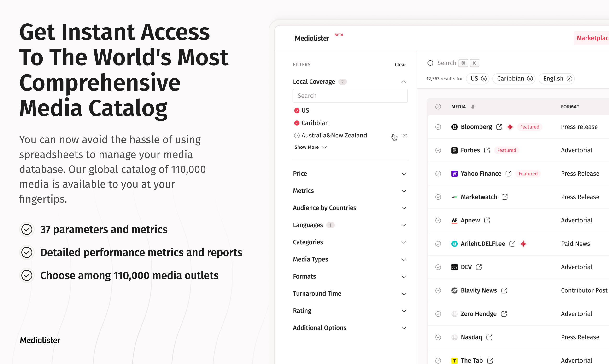Viewport: 609px width, 364px height.
Task: Collapse the Local Coverage section
Action: click(x=404, y=82)
